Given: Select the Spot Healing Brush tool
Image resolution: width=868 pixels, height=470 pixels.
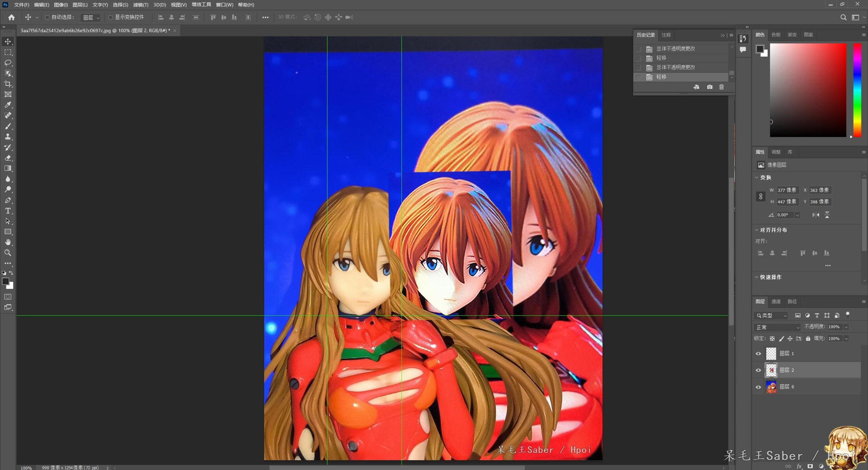Looking at the screenshot, I should pos(8,116).
